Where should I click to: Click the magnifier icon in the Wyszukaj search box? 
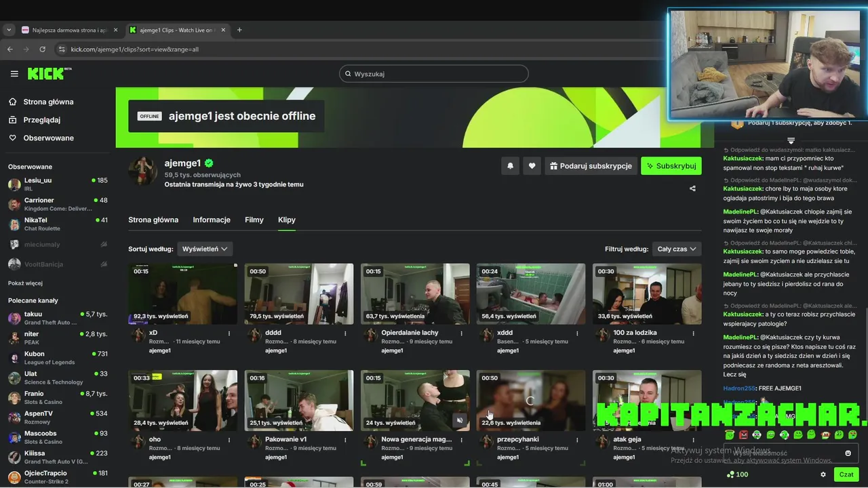click(x=348, y=74)
